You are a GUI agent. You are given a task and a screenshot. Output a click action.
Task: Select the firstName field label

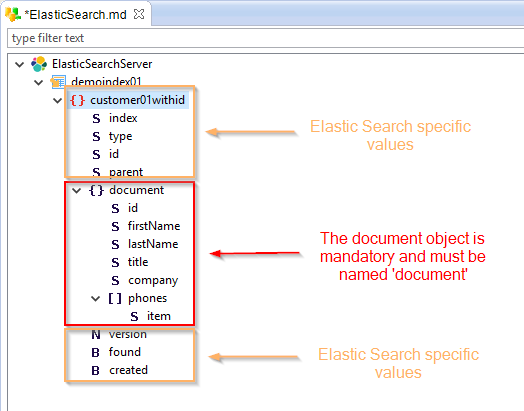pos(154,226)
